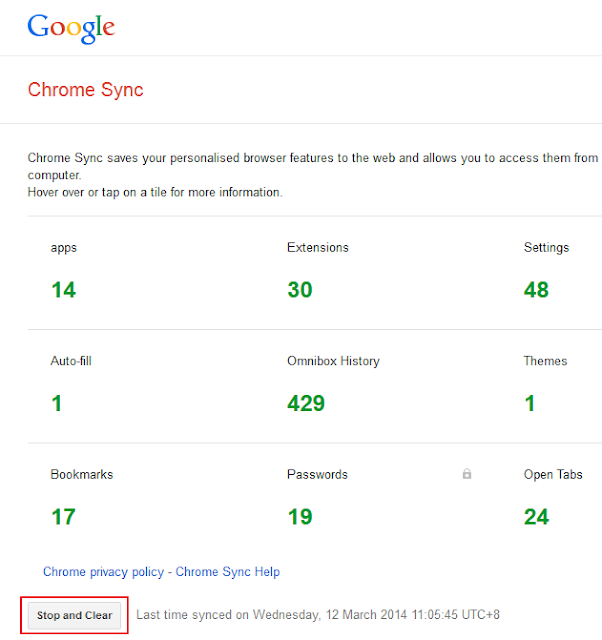
Task: Select the Settings tile label
Action: 546,248
